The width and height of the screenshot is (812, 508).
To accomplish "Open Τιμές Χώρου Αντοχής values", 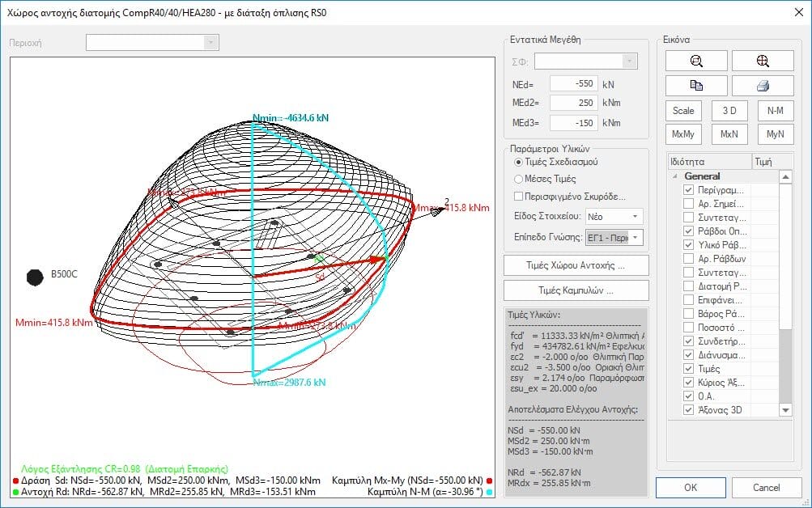I will tap(576, 265).
